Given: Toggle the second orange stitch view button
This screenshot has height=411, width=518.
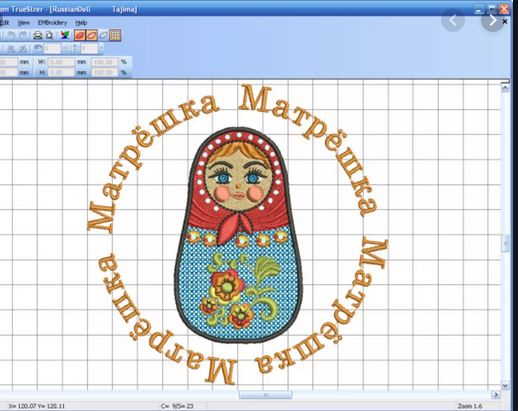Looking at the screenshot, I should click(92, 35).
